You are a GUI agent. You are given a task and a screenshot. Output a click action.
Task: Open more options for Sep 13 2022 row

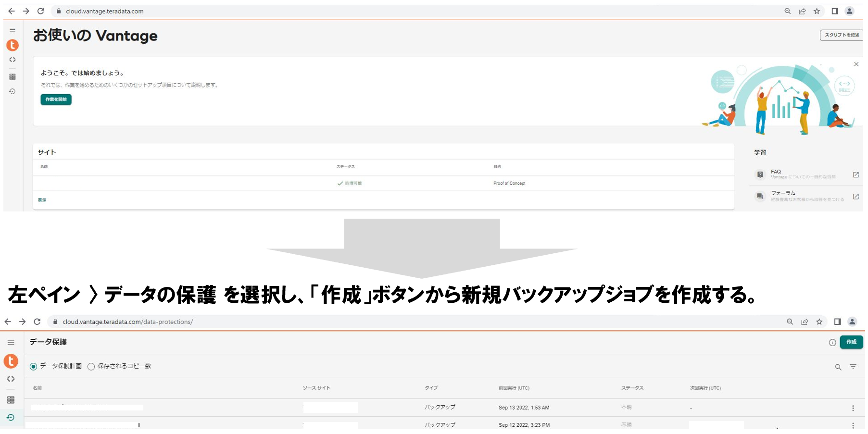[853, 408]
